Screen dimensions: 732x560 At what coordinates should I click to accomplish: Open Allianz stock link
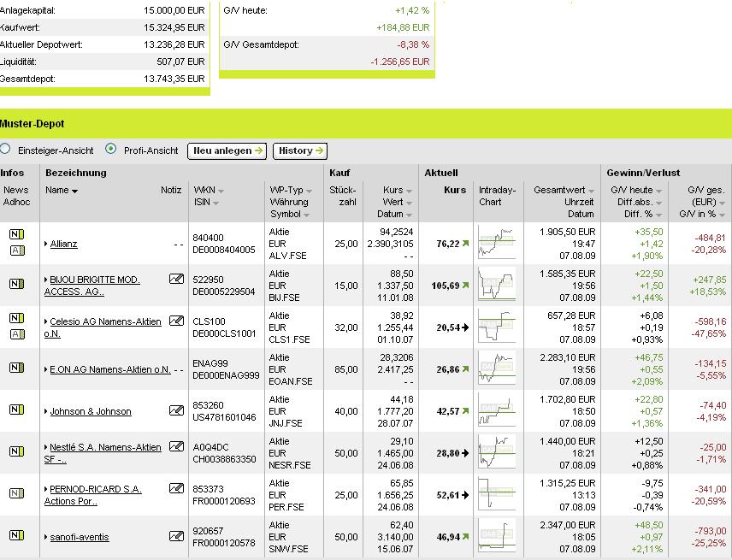(x=63, y=244)
